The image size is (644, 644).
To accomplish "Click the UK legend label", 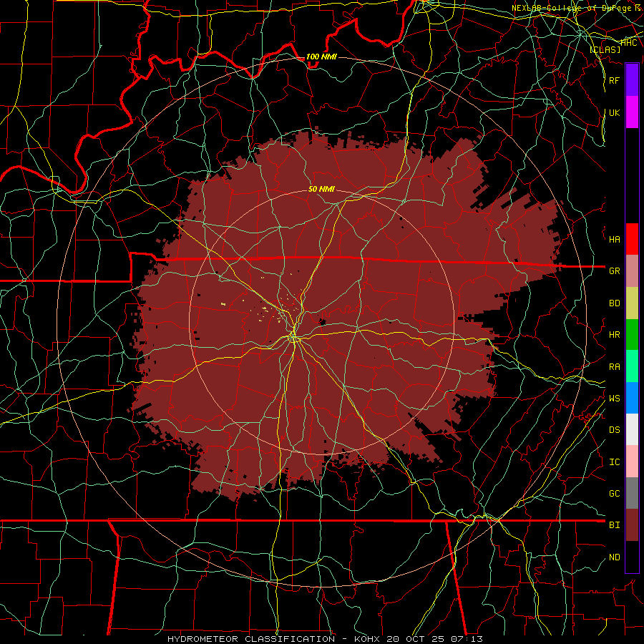I will 615,112.
